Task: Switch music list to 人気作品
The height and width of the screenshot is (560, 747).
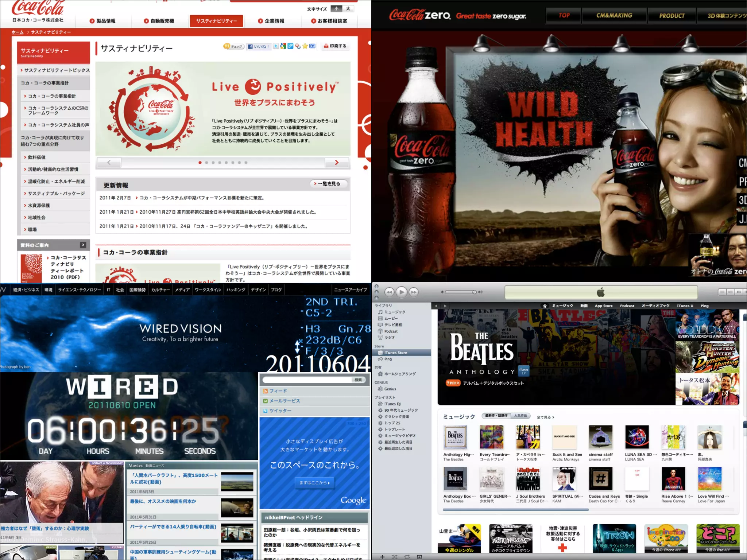Action: tap(520, 416)
